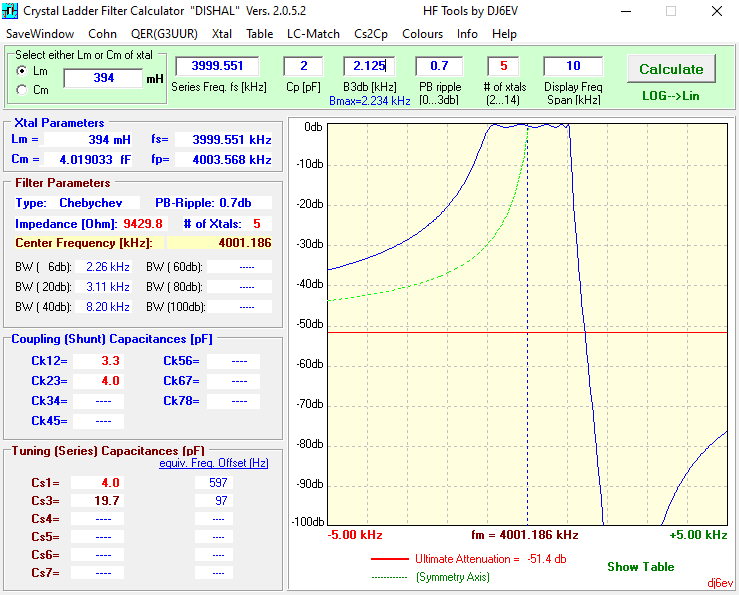739x595 pixels.
Task: Click the Lm value field showing 394
Action: 103,78
